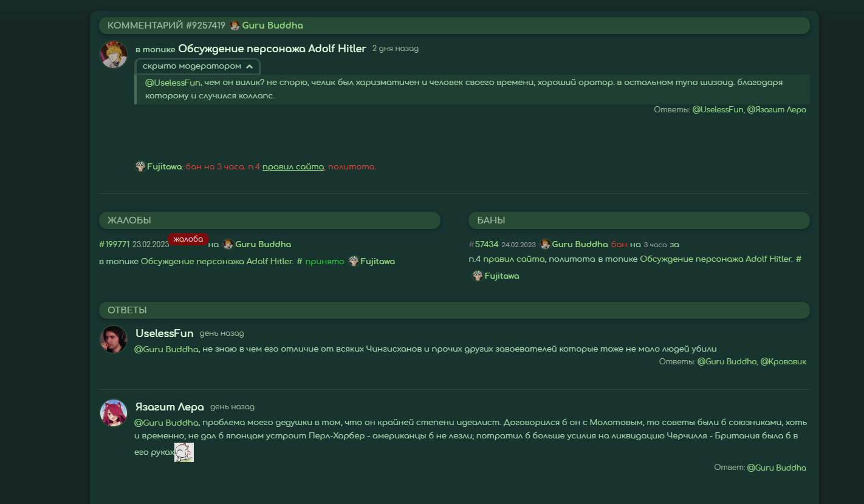
Task: Click Guru Buddha icon in complaints section
Action: [228, 244]
